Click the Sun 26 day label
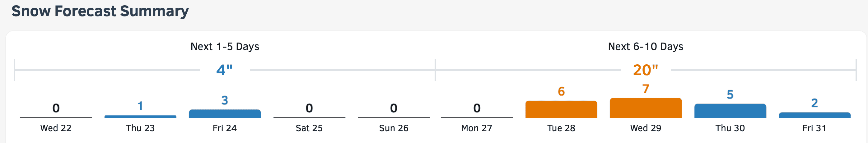 (394, 128)
